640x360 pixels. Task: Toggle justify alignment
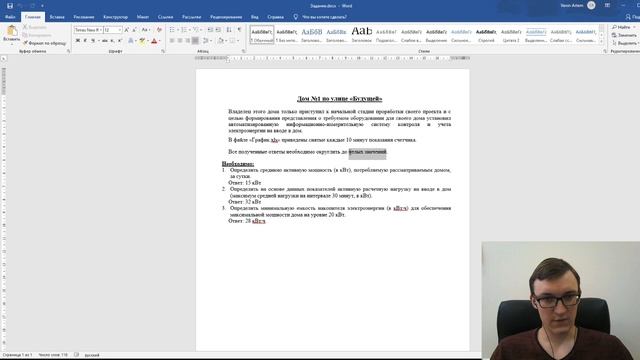click(196, 40)
